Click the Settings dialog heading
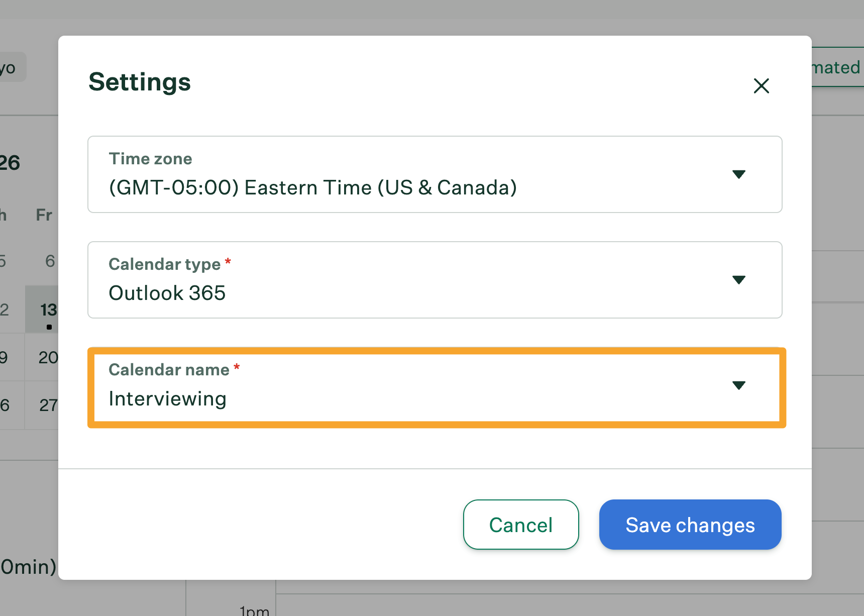The width and height of the screenshot is (864, 616). [140, 82]
